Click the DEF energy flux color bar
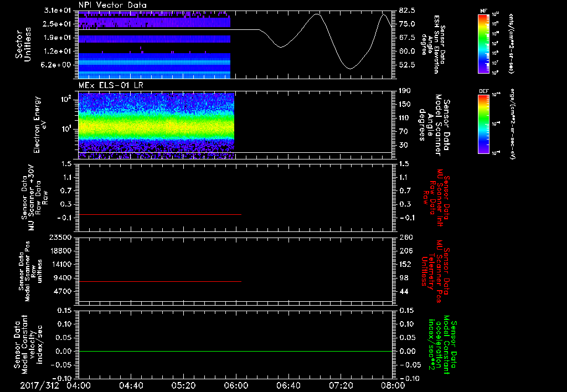Viewport: 567px width, 392px height. 483,124
